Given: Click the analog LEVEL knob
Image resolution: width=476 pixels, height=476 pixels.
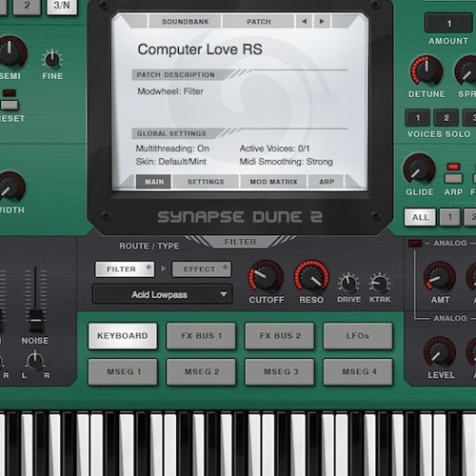Looking at the screenshot, I should coord(440,352).
